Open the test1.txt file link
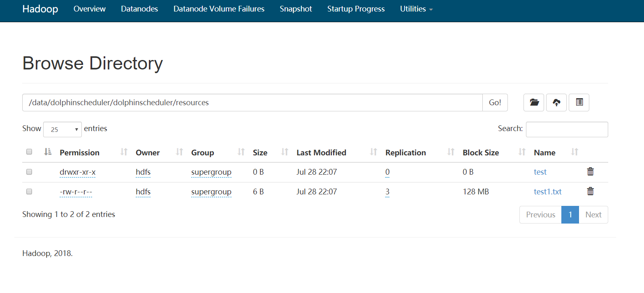 point(548,191)
